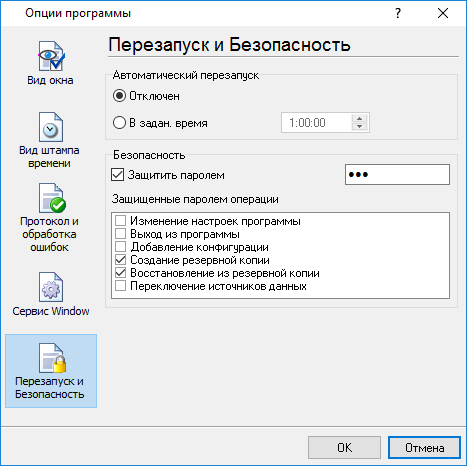Uncheck Восстановление из резервной копии
Viewport: 467px width, 466px height.
120,273
